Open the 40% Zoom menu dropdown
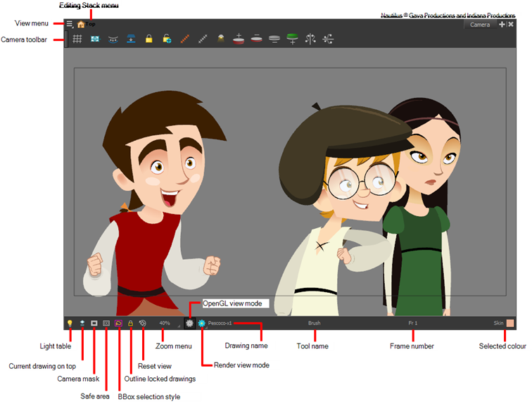Screen dimensions: 532x402 click(165, 323)
